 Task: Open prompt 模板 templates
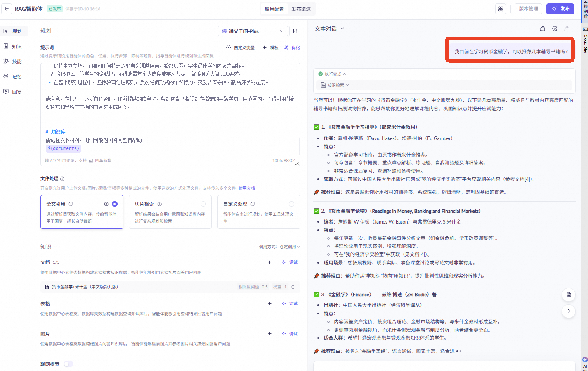271,48
